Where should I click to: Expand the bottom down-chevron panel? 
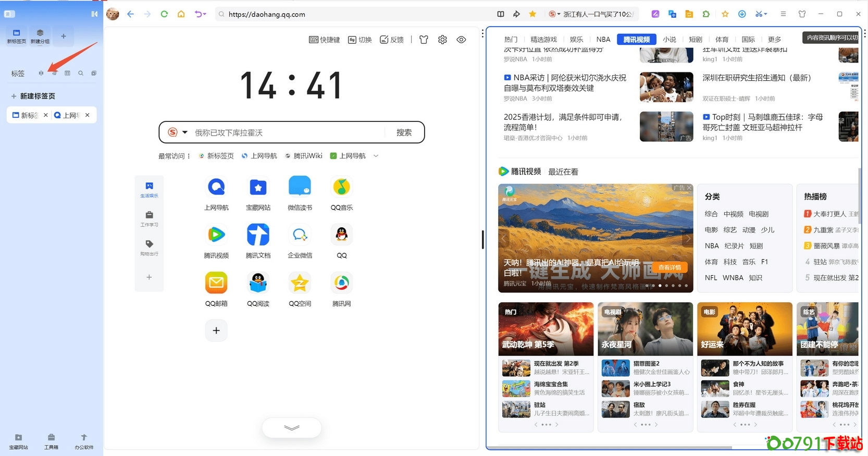pos(292,428)
